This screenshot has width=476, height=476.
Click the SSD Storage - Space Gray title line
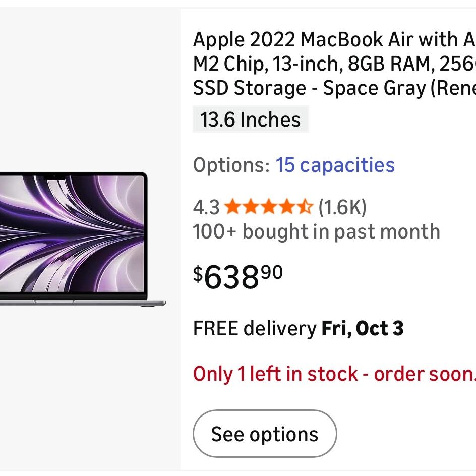pyautogui.click(x=334, y=88)
